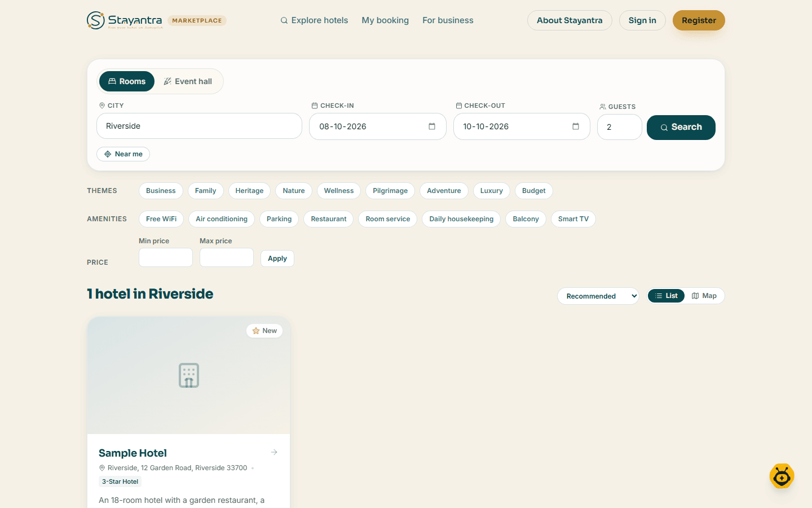Viewport: 812px width, 508px height.
Task: Switch to List view
Action: tap(666, 296)
